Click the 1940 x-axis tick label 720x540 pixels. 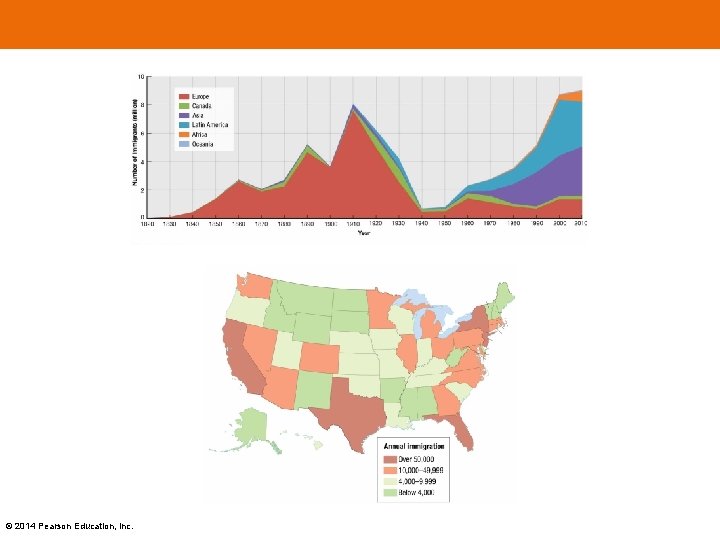click(x=422, y=224)
